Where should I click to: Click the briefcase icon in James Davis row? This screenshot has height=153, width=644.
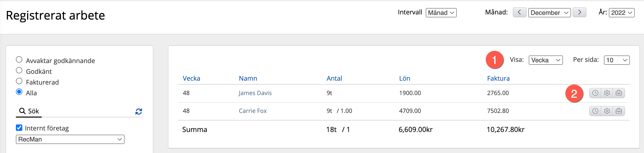(619, 93)
